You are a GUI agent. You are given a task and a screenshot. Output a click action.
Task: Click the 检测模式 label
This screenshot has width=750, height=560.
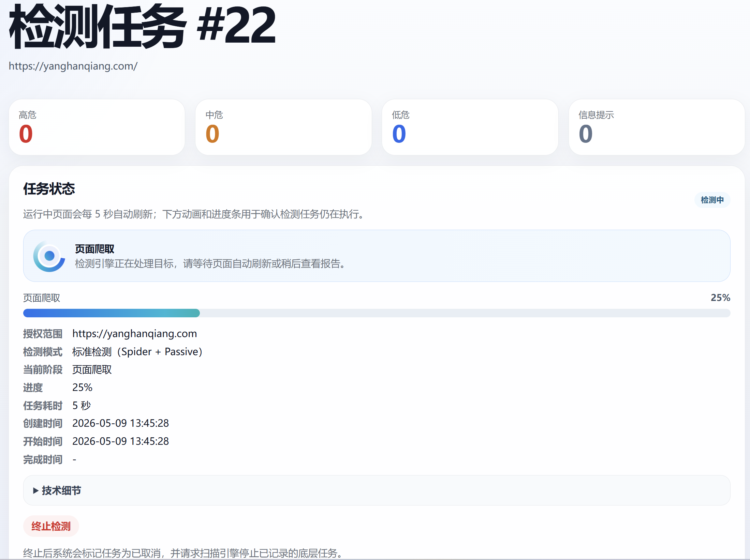[x=43, y=352]
